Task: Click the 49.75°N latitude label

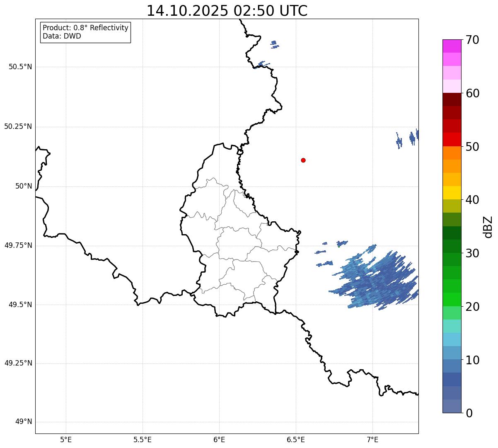Action: coord(18,245)
